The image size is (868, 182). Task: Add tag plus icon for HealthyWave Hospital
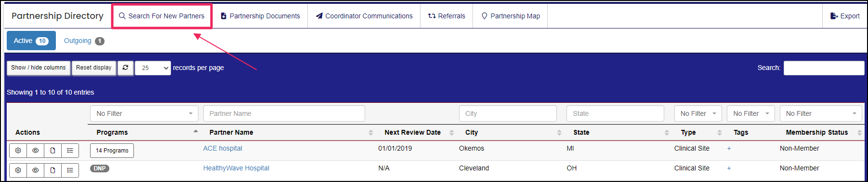[729, 168]
